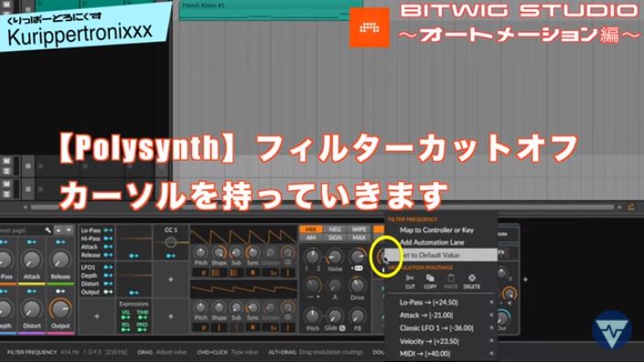
Task: Select AM oscillator blend mode
Action: (x=311, y=238)
